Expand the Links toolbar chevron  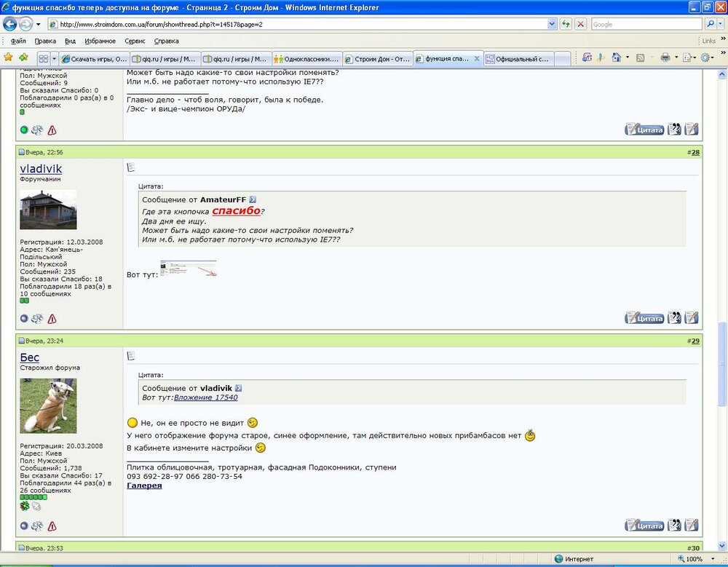pos(722,39)
